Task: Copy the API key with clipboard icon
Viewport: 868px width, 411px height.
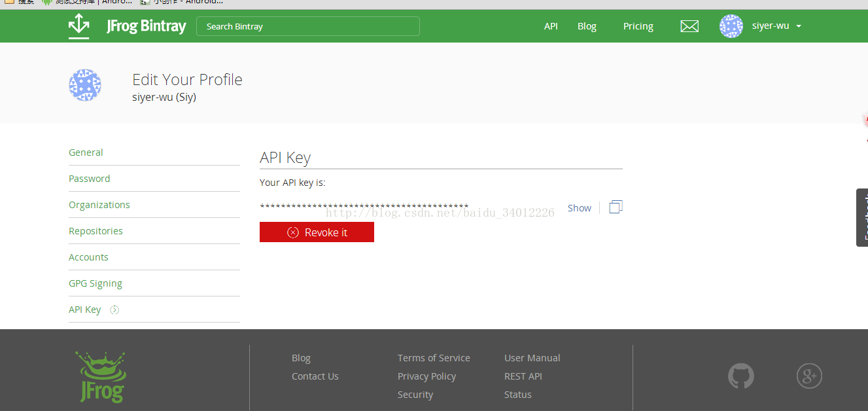Action: coord(616,207)
